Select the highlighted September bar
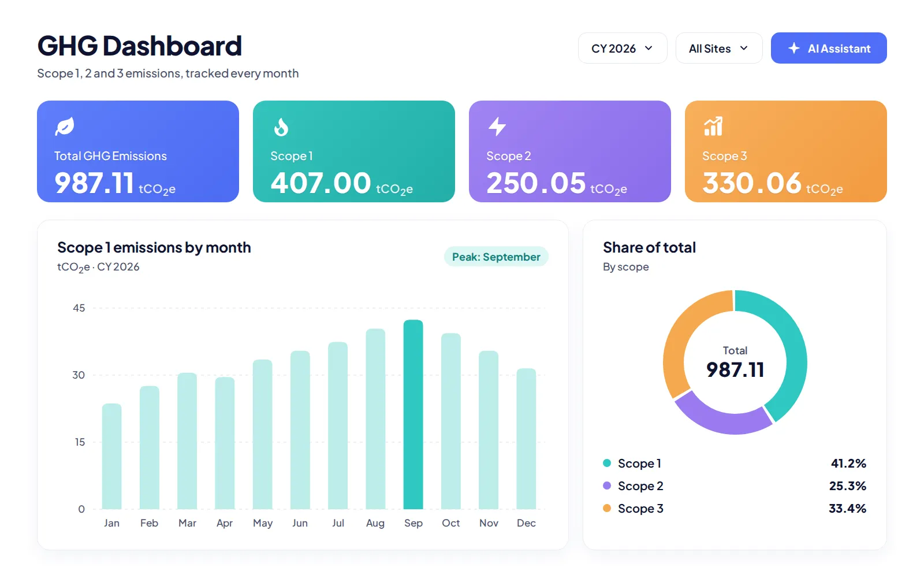The width and height of the screenshot is (924, 578). [x=413, y=414]
